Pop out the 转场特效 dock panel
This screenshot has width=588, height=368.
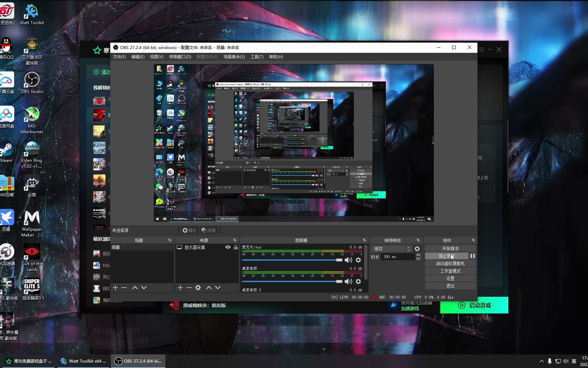point(418,240)
